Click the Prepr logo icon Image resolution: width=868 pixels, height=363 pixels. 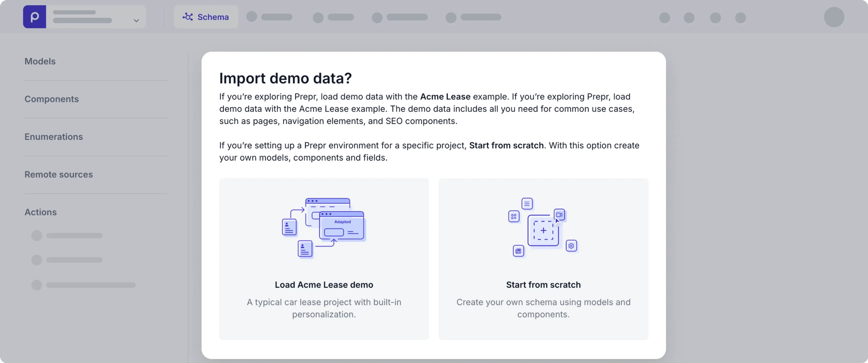coord(34,17)
